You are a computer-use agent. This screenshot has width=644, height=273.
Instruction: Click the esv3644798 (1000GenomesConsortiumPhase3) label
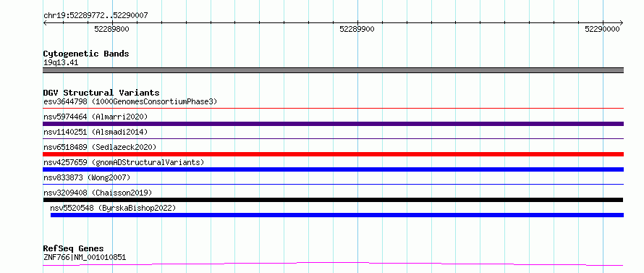click(130, 101)
